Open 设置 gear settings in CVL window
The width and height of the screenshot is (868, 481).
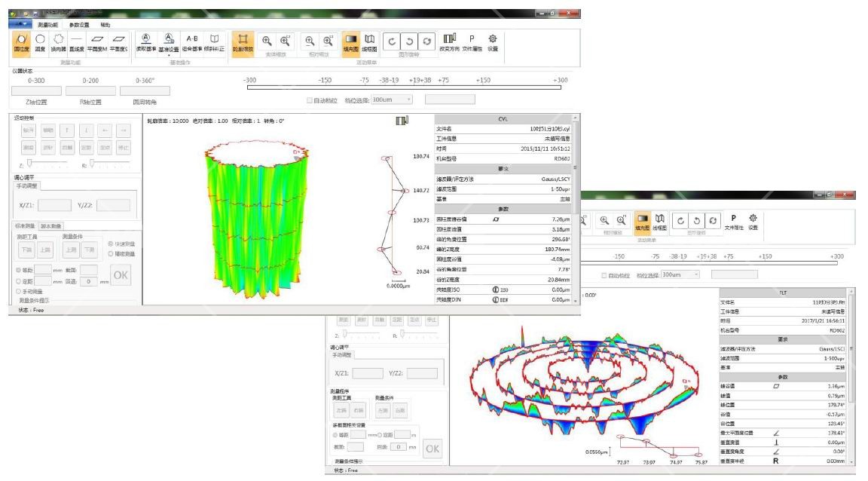(x=493, y=42)
